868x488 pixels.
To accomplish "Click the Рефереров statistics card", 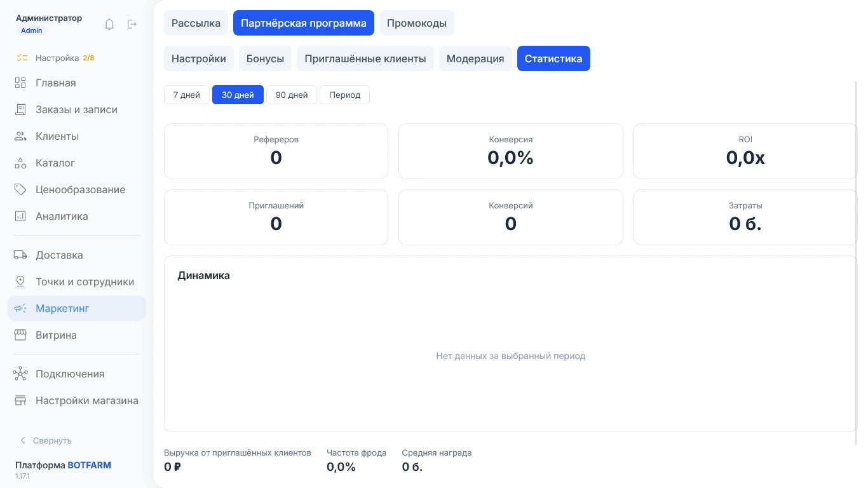I will coord(276,151).
